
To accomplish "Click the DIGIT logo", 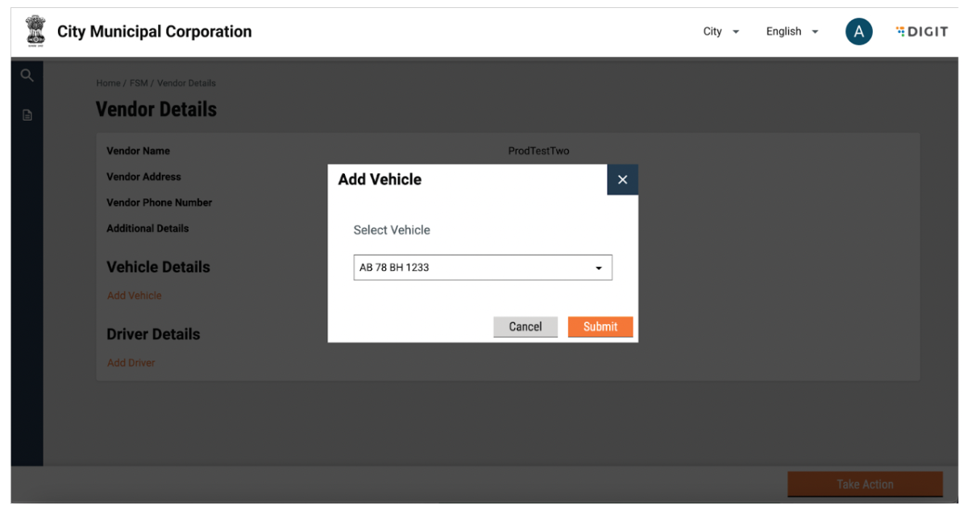I will [921, 31].
